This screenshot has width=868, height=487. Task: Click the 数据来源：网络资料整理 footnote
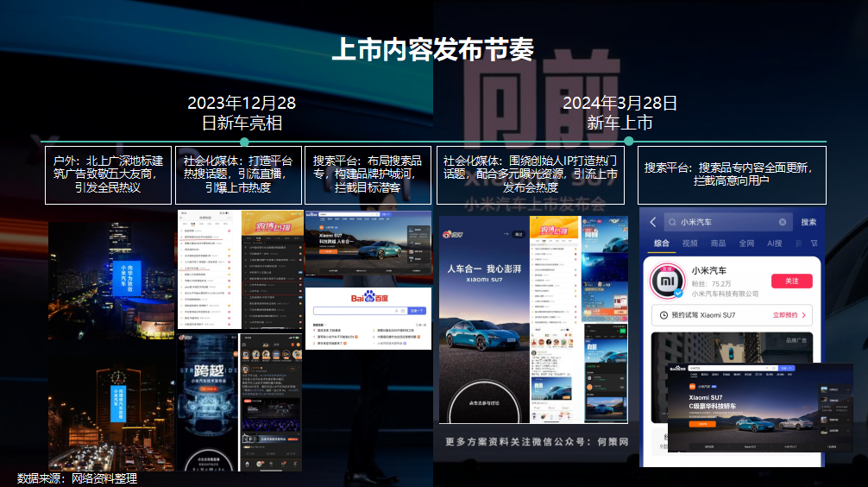tap(77, 478)
